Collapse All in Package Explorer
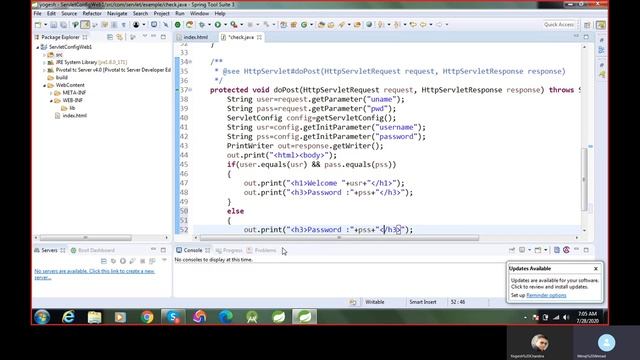Viewport: 640px width, 360px height. pyautogui.click(x=110, y=37)
